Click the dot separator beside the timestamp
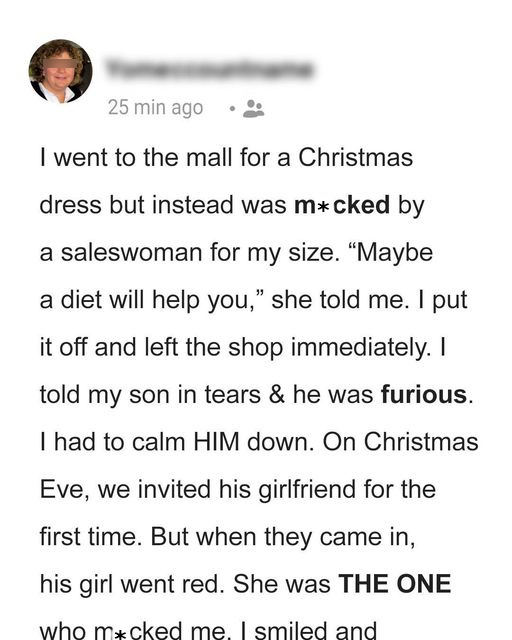The height and width of the screenshot is (640, 512). [x=232, y=109]
